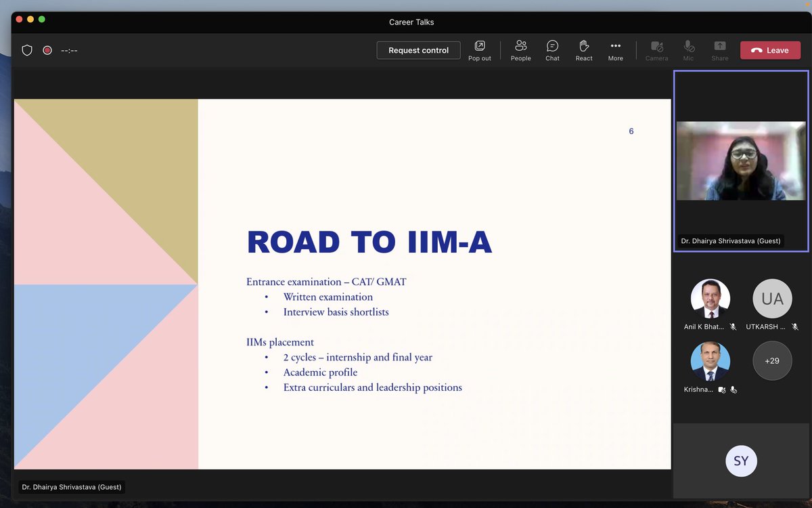Image resolution: width=812 pixels, height=508 pixels.
Task: Click the UA avatar for UTKARSH
Action: (772, 299)
